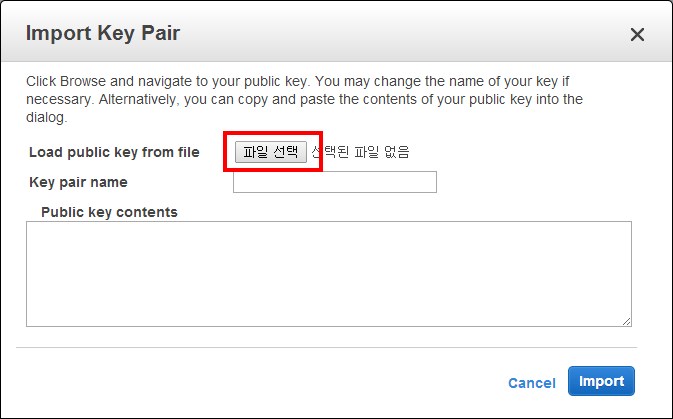Close the Import Key Pair dialog
Image resolution: width=673 pixels, height=419 pixels.
click(637, 35)
